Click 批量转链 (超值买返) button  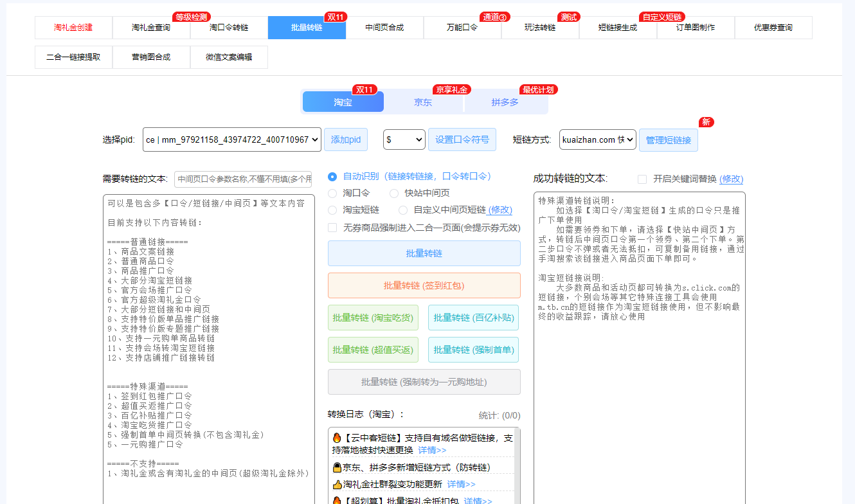coord(373,350)
